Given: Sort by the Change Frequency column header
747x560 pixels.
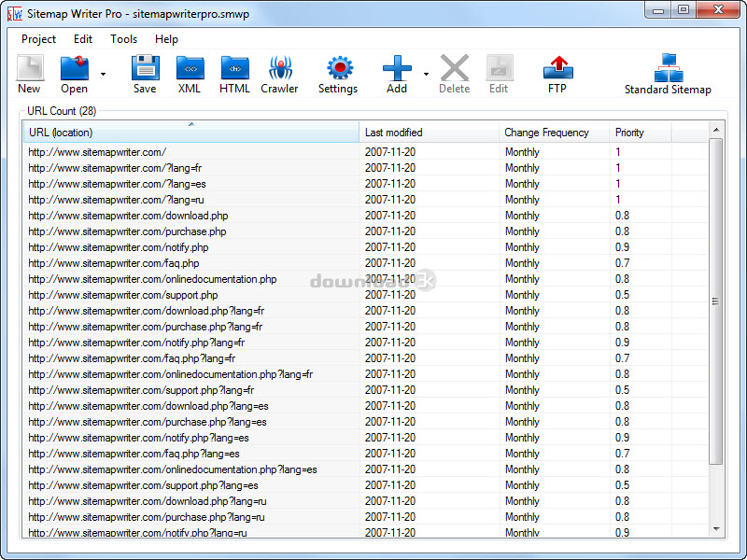Looking at the screenshot, I should (x=554, y=133).
